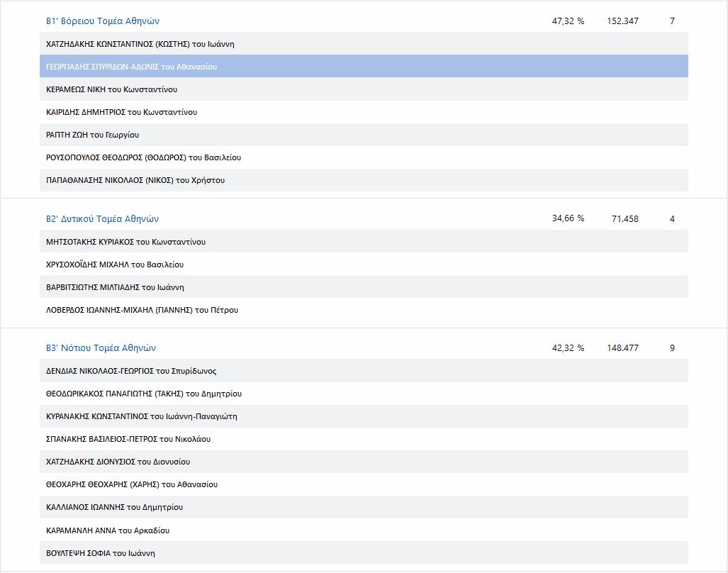This screenshot has width=728, height=573.
Task: Open the Β2' Δυτικού Τομέα Αθηνών link
Action: (x=102, y=219)
